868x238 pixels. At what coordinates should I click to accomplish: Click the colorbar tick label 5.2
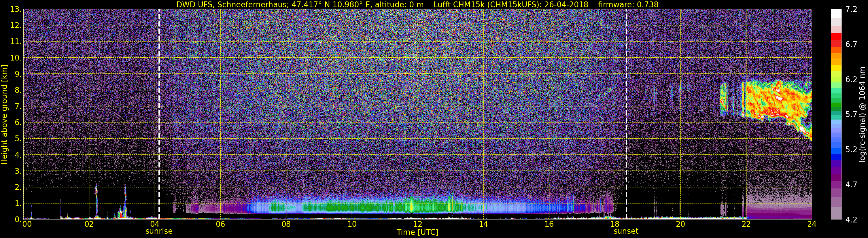pos(851,150)
